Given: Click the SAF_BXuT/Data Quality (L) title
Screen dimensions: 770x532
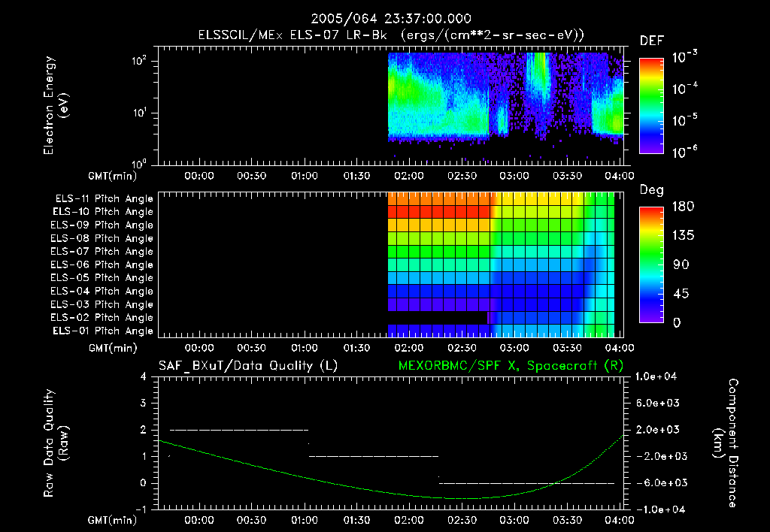Looking at the screenshot, I should [248, 366].
